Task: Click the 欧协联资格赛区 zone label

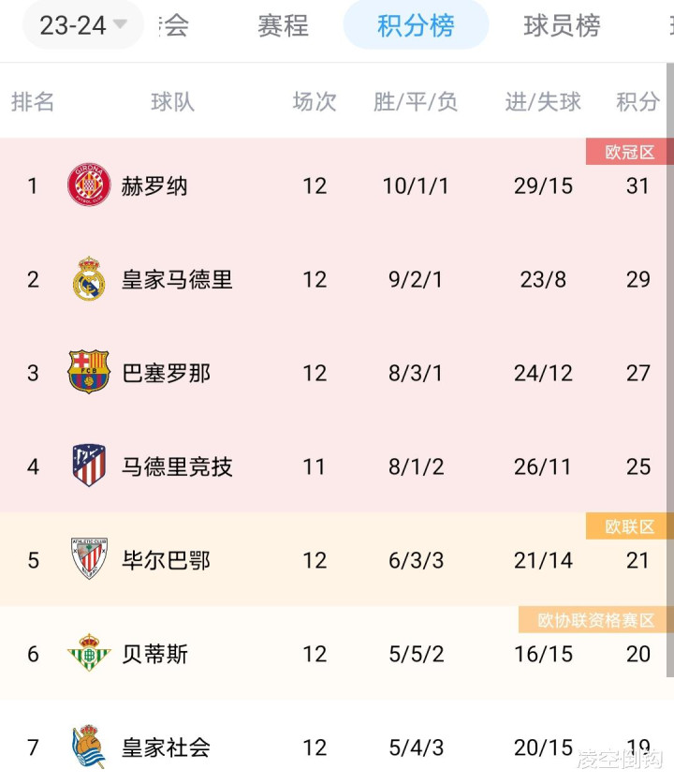Action: coord(596,620)
